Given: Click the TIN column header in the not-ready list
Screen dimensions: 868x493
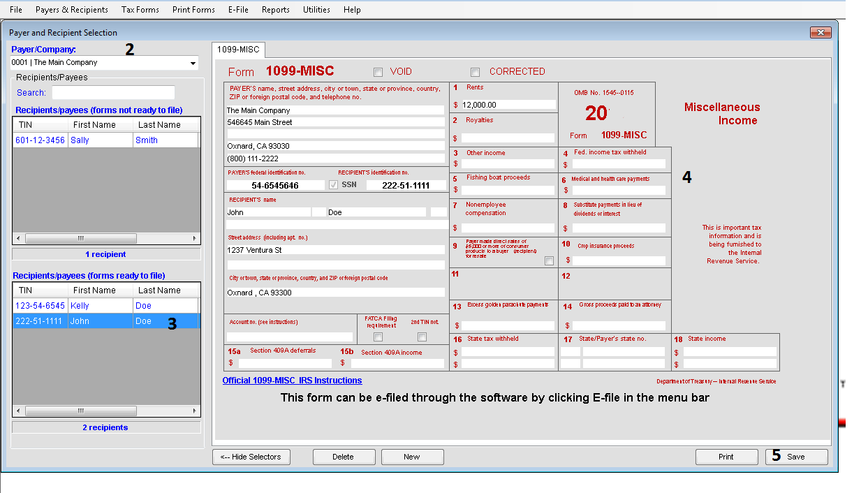Looking at the screenshot, I should pos(41,125).
